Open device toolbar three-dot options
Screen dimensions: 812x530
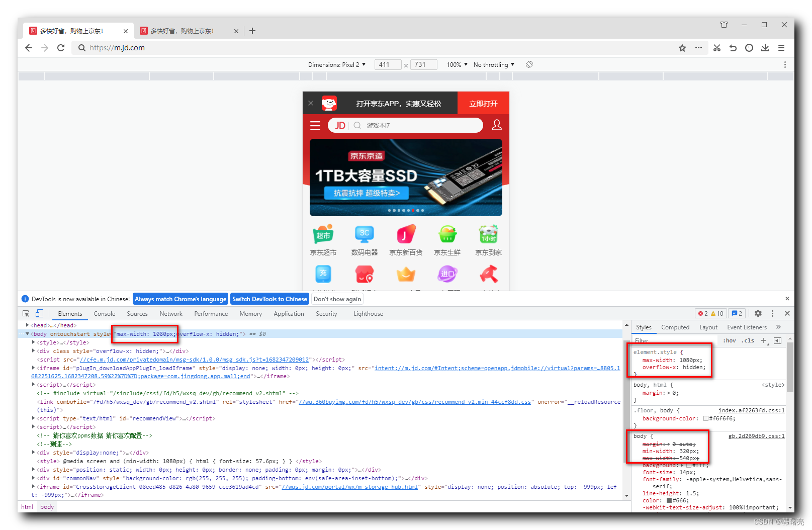click(785, 64)
